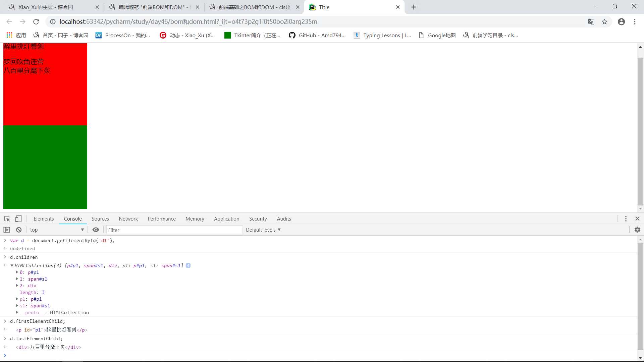Open the Google地图 bookmark

(x=437, y=35)
